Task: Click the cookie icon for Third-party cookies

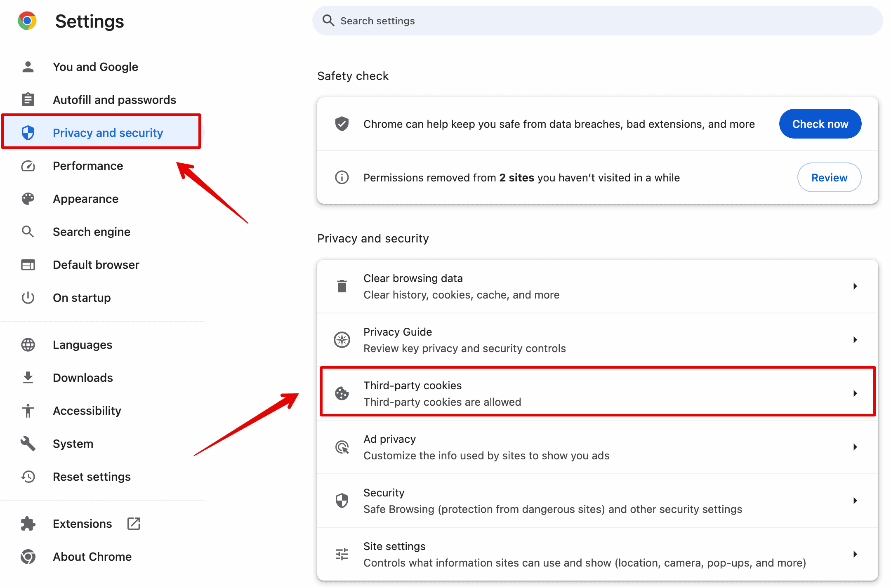Action: [x=342, y=393]
